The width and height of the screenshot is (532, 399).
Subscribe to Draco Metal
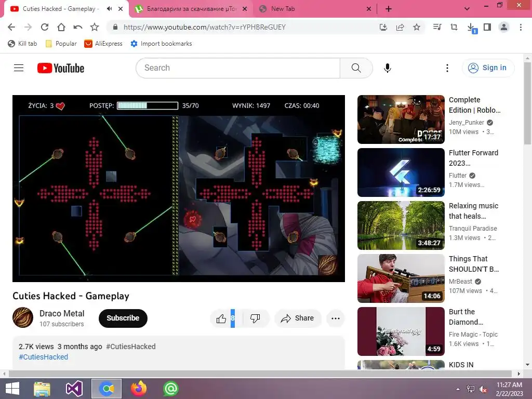click(123, 318)
